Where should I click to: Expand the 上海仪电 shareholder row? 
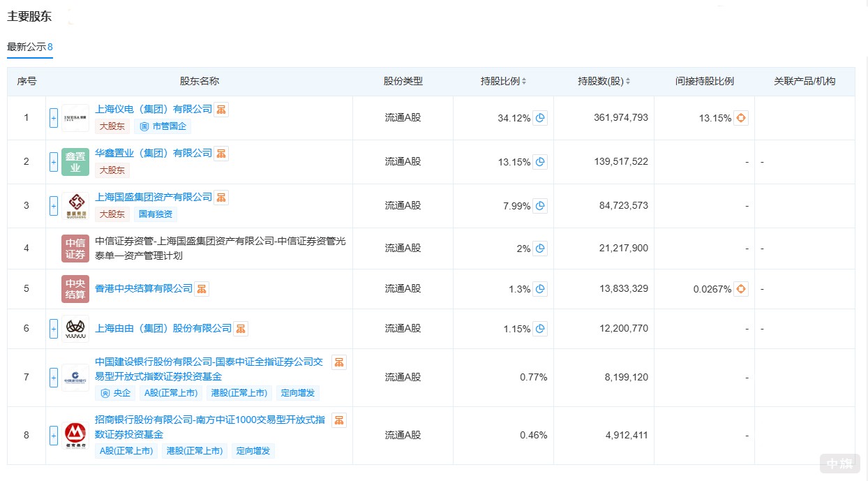pyautogui.click(x=53, y=118)
